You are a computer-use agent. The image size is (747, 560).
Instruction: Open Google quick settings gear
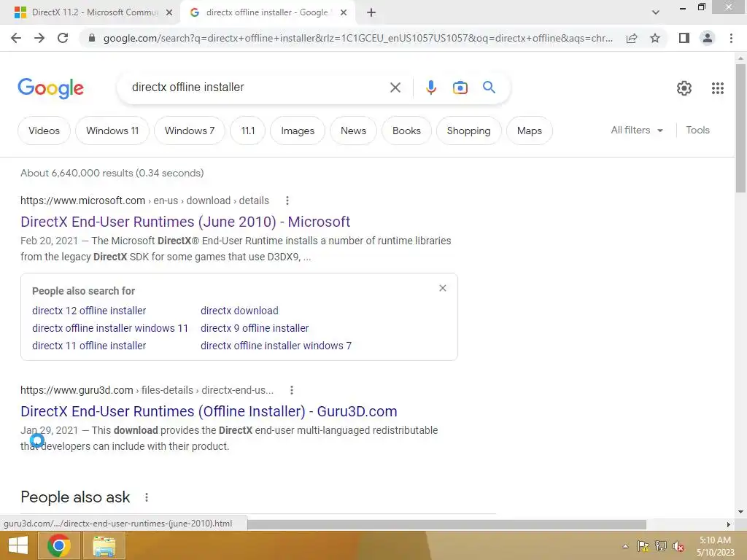684,88
